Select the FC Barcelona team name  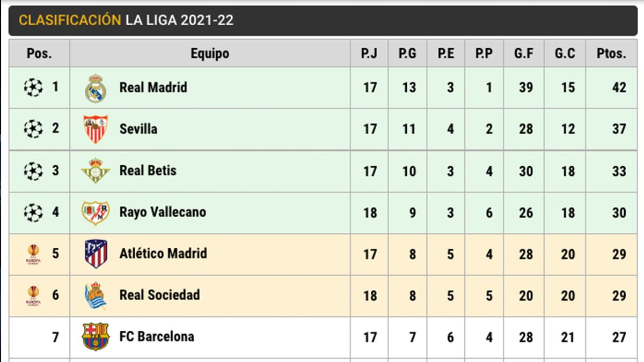tap(157, 337)
